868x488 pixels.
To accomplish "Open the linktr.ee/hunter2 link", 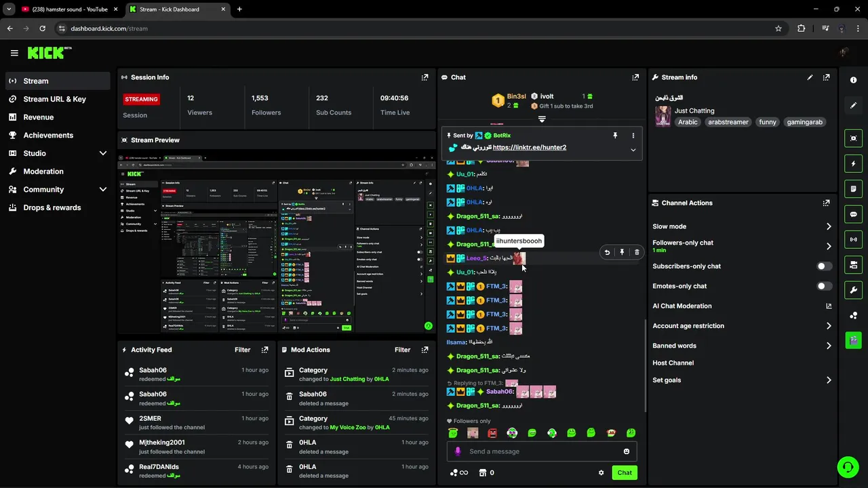I will pos(529,147).
